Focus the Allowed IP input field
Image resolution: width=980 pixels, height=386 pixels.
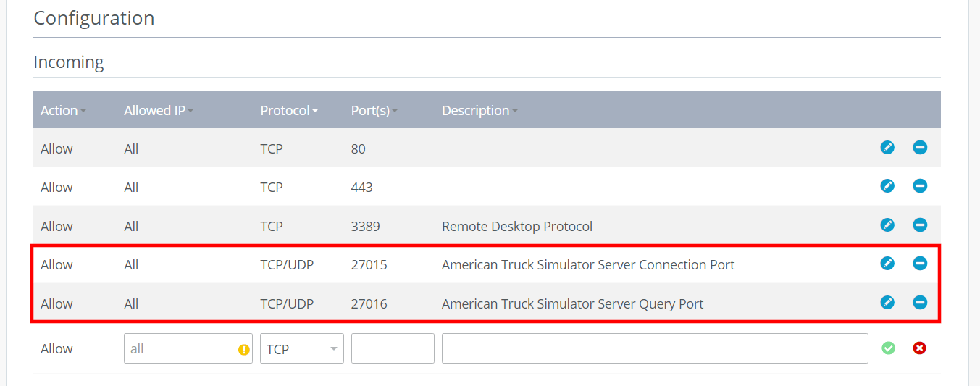tap(188, 348)
